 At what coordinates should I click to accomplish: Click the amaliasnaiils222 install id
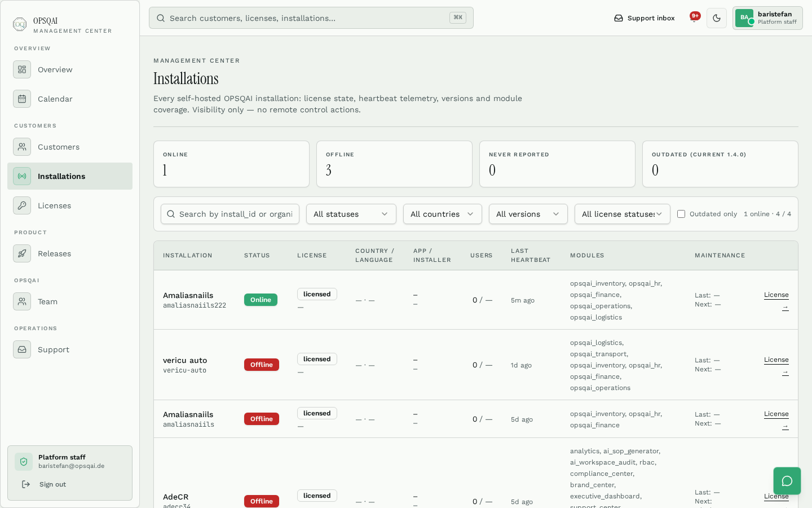point(195,305)
